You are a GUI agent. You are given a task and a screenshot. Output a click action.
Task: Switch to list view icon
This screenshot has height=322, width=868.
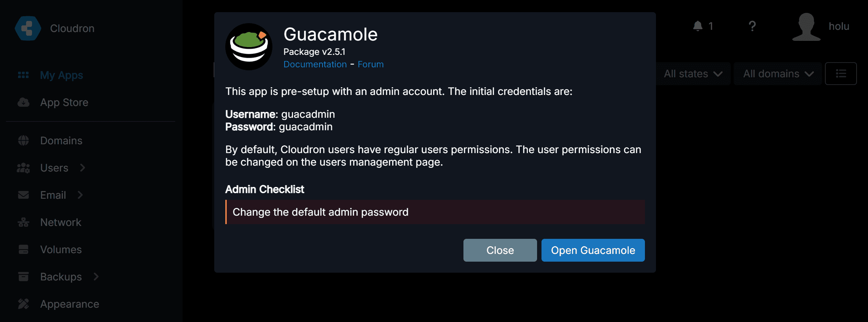[841, 74]
